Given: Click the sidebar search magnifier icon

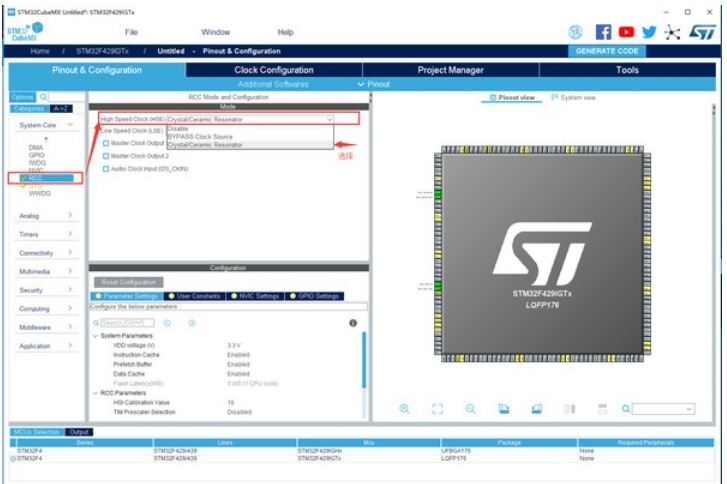Looking at the screenshot, I should tap(43, 97).
